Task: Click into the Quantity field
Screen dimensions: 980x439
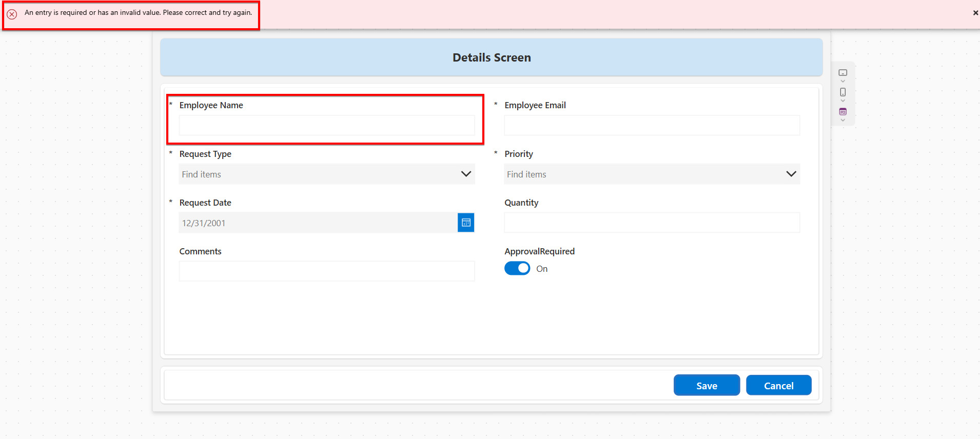Action: tap(652, 223)
